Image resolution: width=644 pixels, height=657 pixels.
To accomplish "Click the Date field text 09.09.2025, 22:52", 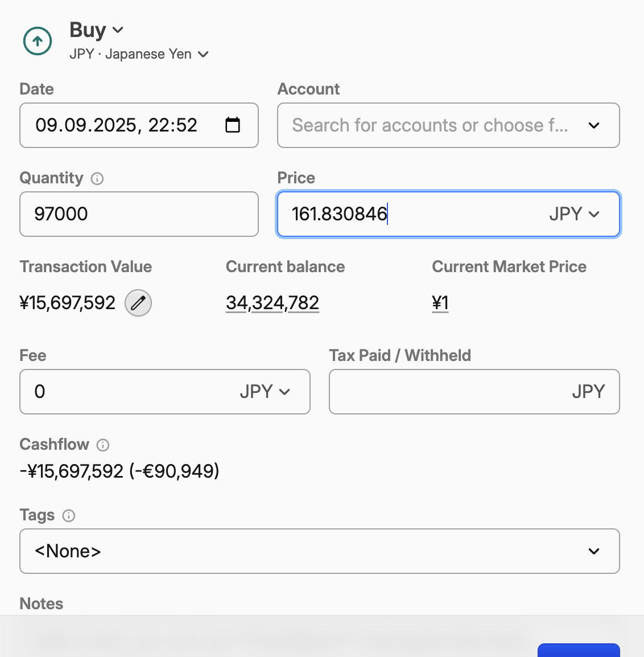I will click(117, 125).
